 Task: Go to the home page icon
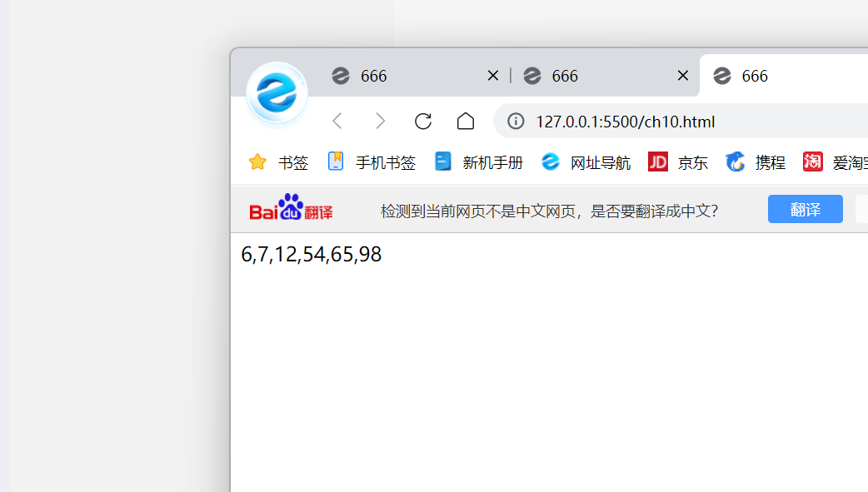[x=466, y=121]
